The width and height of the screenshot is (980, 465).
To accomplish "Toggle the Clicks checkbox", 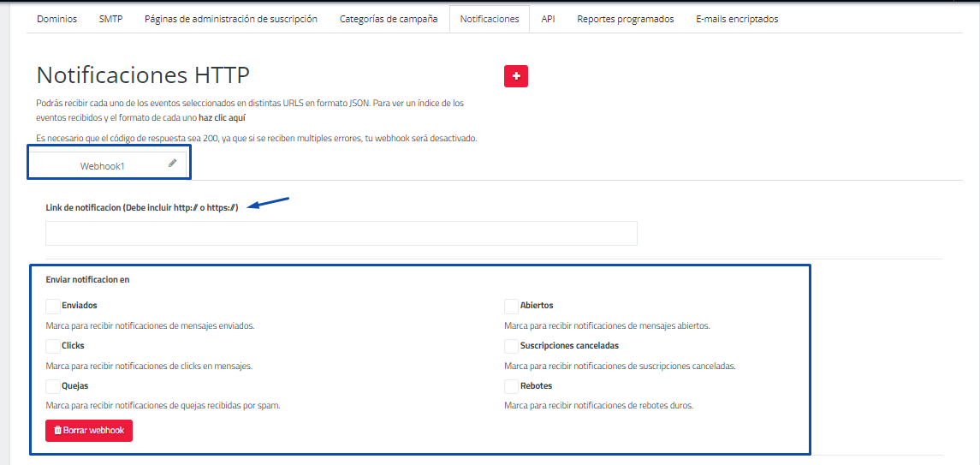I will click(x=53, y=346).
